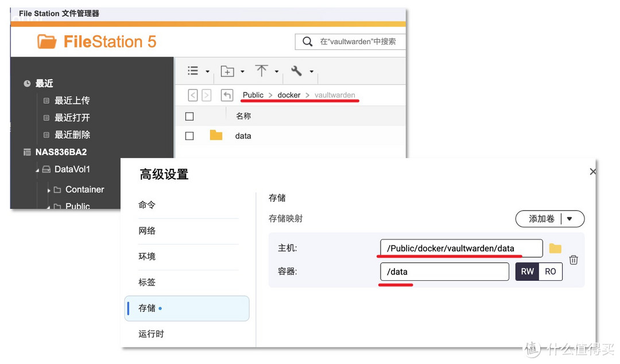Viewport: 620px width, 364px height.
Task: Browse host path with yellow folder icon
Action: [555, 248]
